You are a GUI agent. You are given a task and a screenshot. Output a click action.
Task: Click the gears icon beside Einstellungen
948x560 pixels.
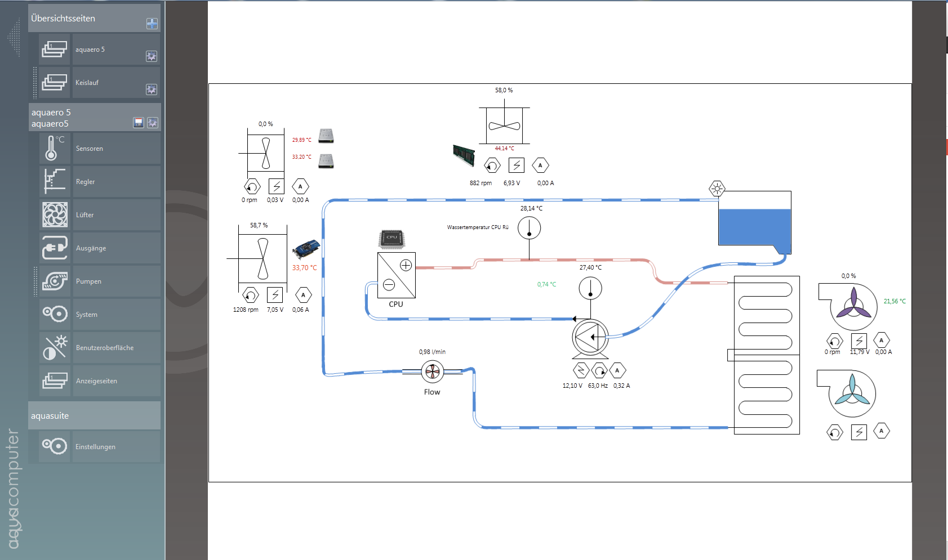[x=55, y=447]
